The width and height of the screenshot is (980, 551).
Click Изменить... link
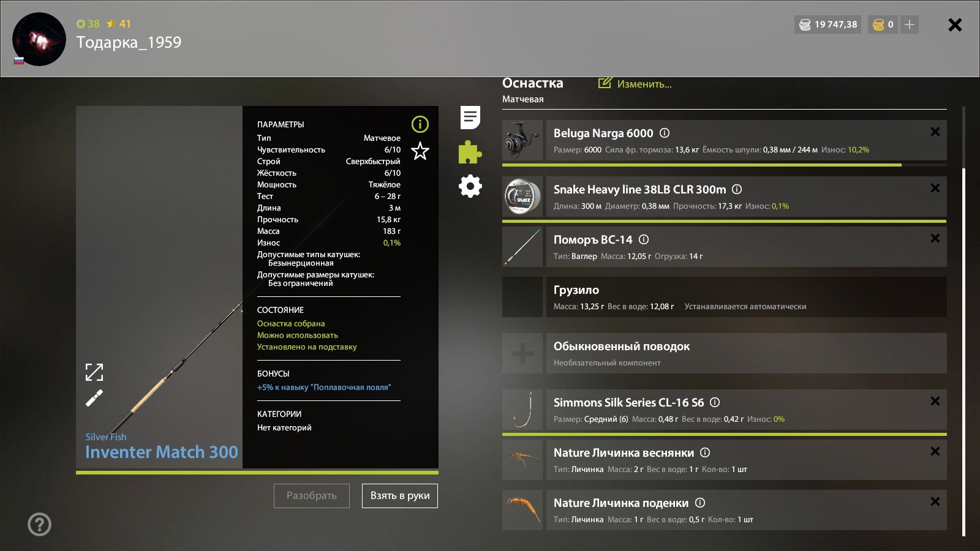pos(635,84)
